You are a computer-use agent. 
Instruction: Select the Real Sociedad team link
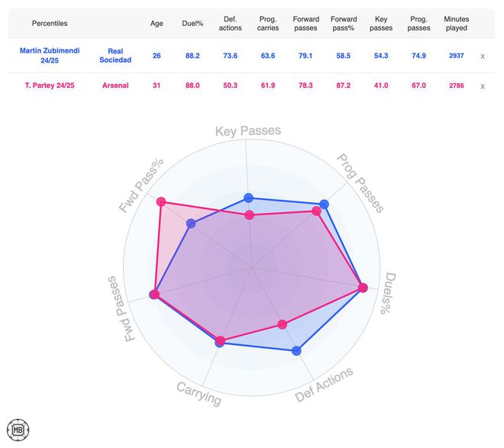tap(115, 56)
